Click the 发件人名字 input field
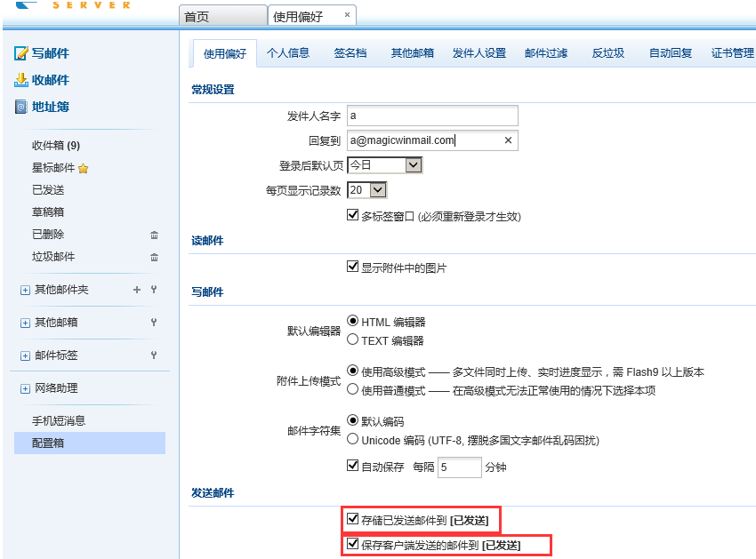 click(x=432, y=116)
